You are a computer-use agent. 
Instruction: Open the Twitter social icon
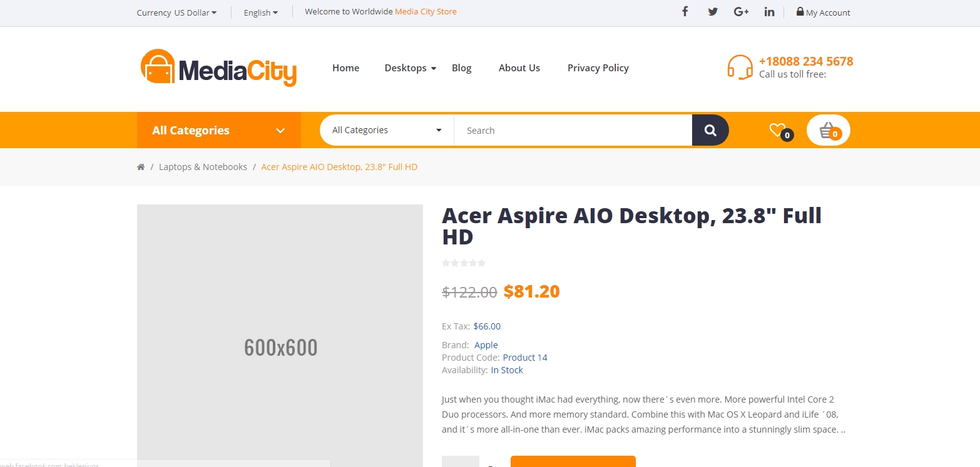(713, 11)
